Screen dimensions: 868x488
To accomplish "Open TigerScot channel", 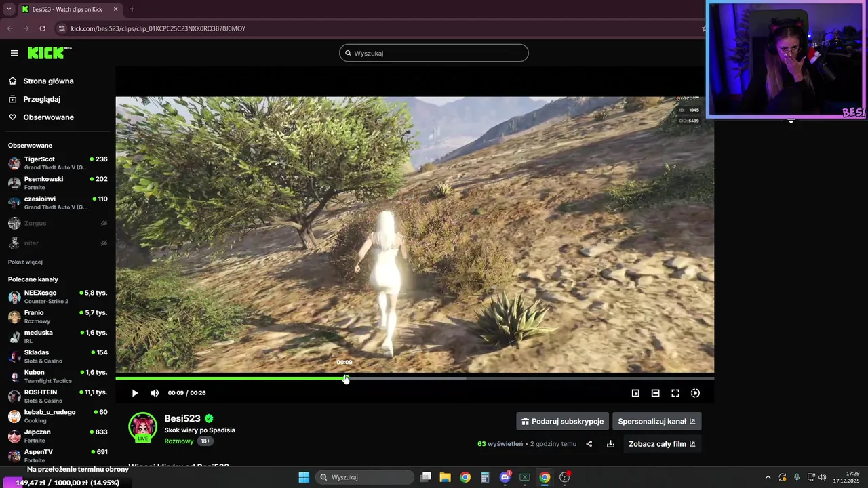I will [x=57, y=163].
